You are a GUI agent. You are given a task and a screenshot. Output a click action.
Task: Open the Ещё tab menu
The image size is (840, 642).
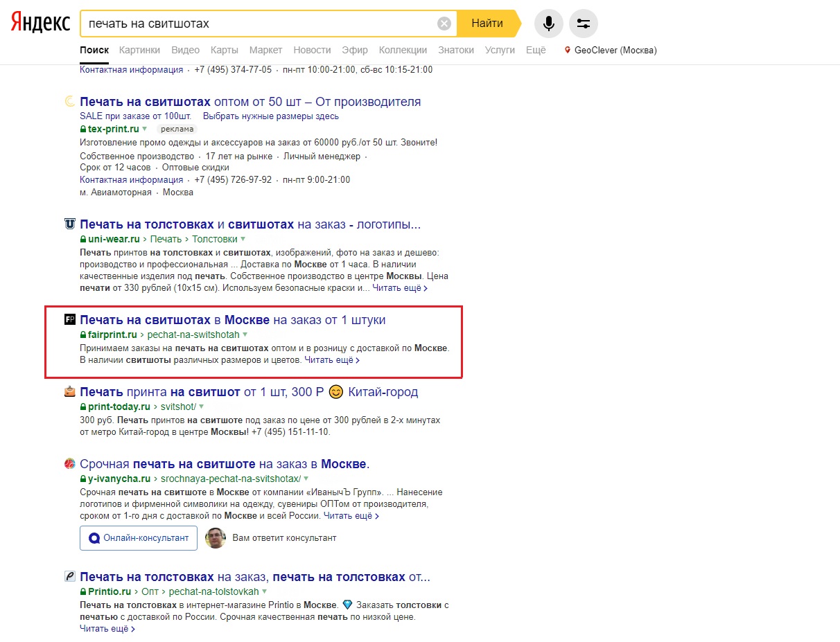(x=536, y=50)
